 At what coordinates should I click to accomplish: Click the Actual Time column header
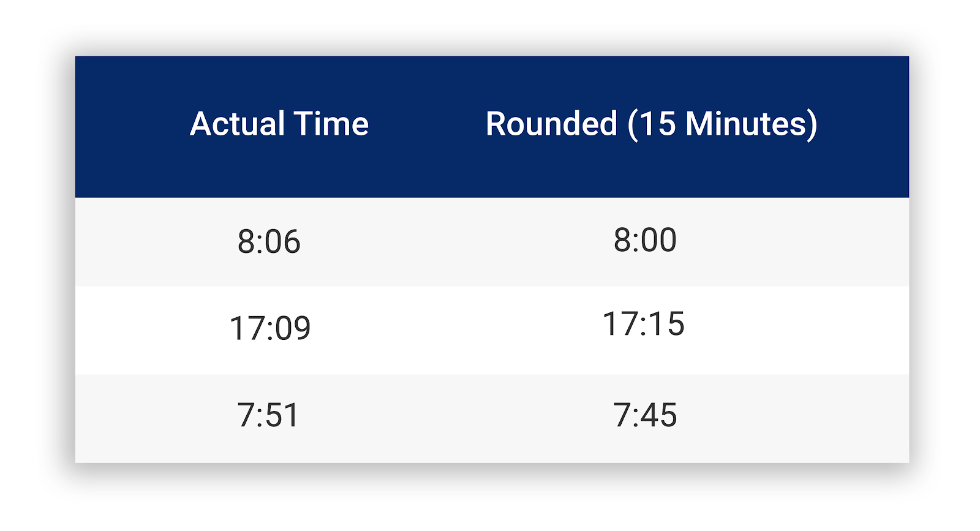coord(279,124)
